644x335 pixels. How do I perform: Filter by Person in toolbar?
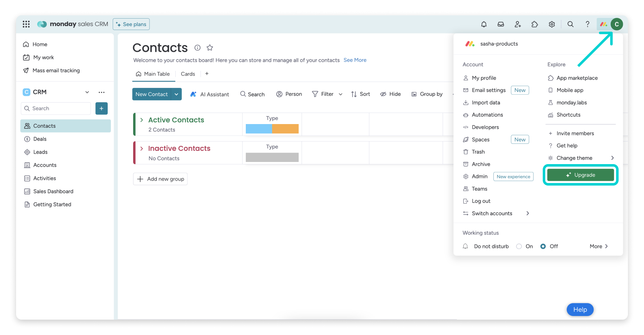pos(289,94)
